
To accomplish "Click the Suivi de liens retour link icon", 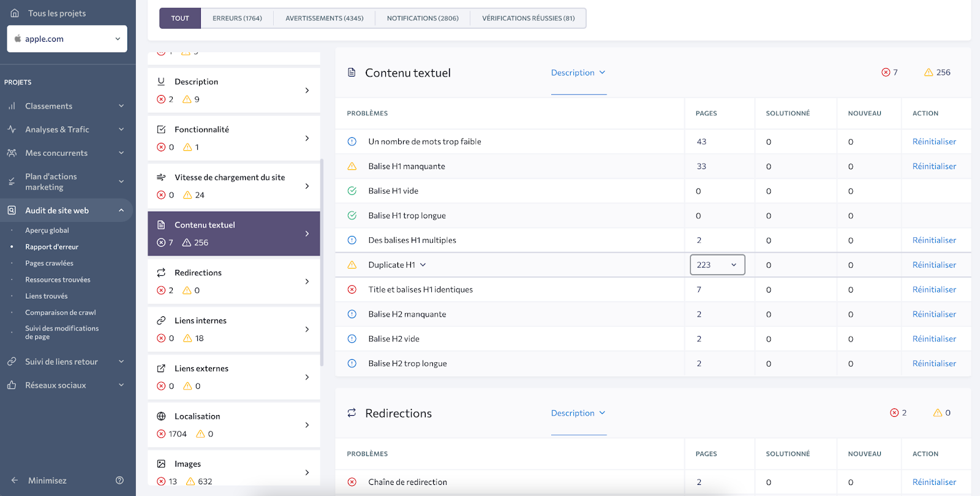I will point(12,362).
